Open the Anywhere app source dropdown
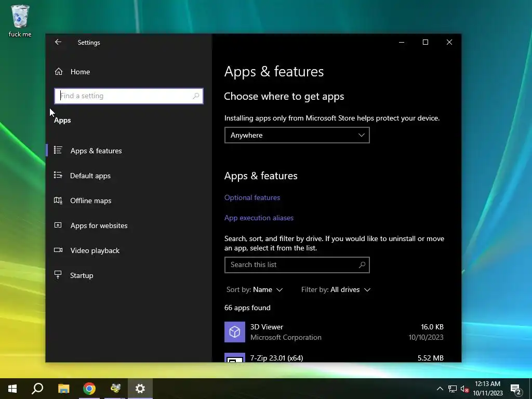 297,135
